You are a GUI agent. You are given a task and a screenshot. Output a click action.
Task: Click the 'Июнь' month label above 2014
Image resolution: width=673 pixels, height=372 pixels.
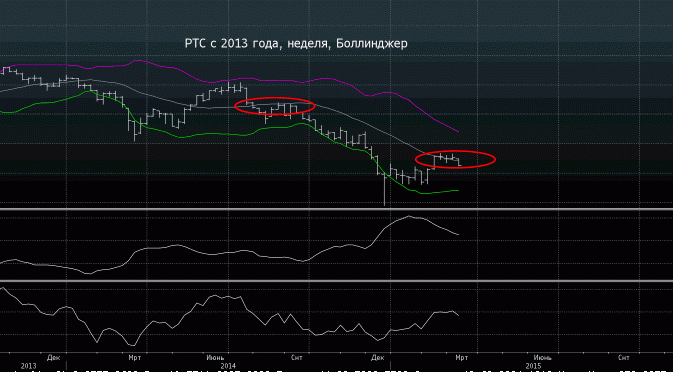(215, 357)
